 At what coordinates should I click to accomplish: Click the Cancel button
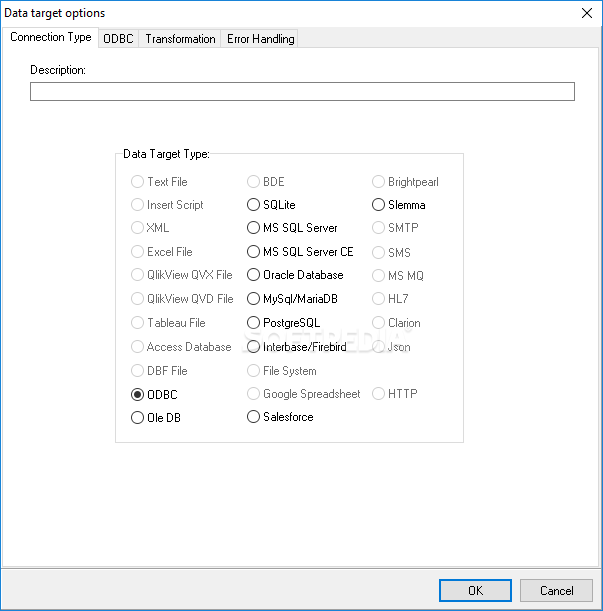click(556, 590)
